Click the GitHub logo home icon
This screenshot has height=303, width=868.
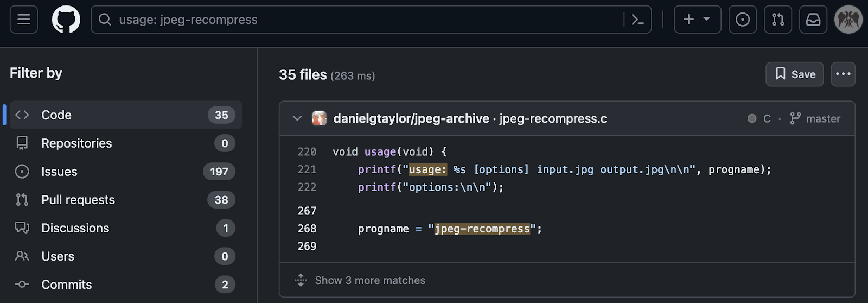pyautogui.click(x=66, y=20)
